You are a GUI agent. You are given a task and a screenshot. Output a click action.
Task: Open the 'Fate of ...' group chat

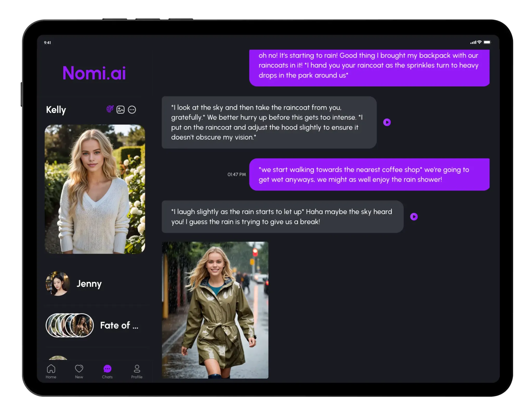[x=119, y=325]
